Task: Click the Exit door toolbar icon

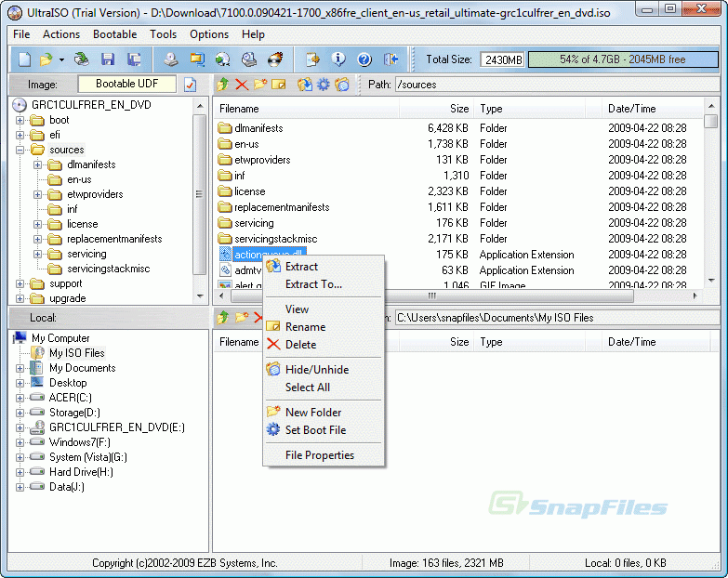Action: coord(390,59)
